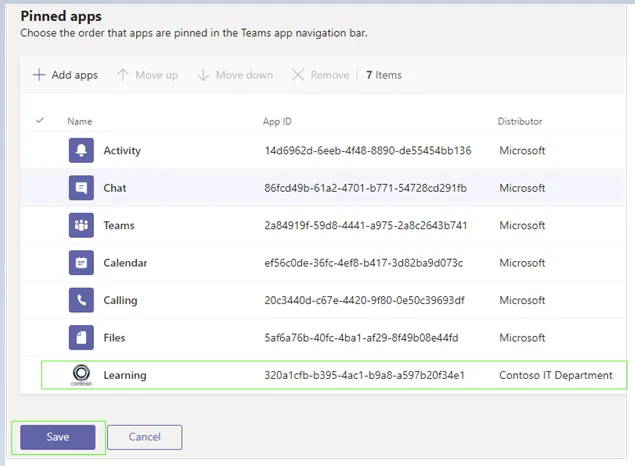The height and width of the screenshot is (466, 635).
Task: Click the Calendar app icon
Action: click(x=81, y=263)
